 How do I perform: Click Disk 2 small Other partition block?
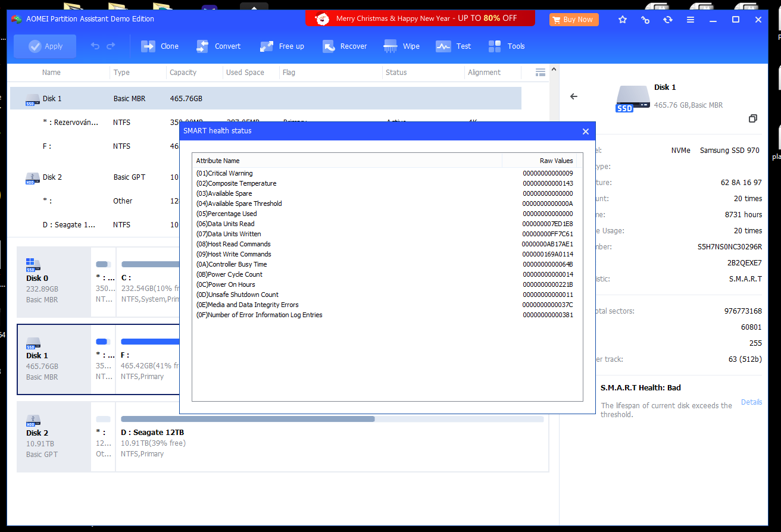103,436
